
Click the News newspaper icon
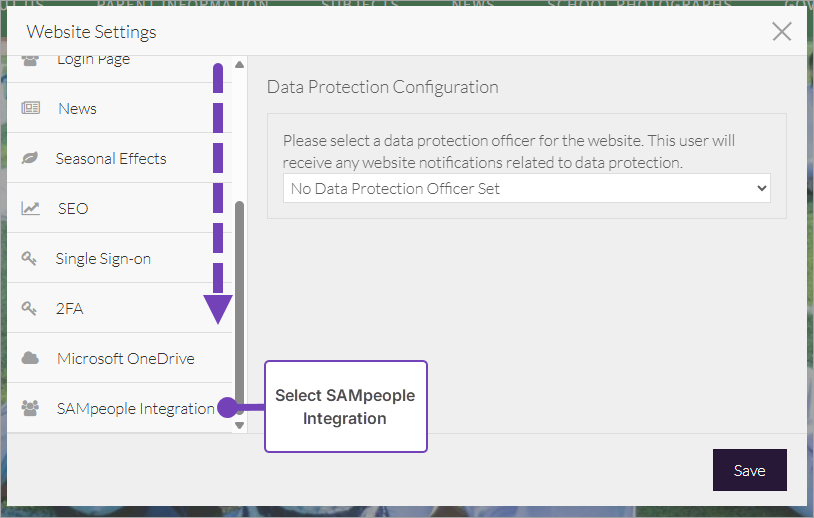30,108
